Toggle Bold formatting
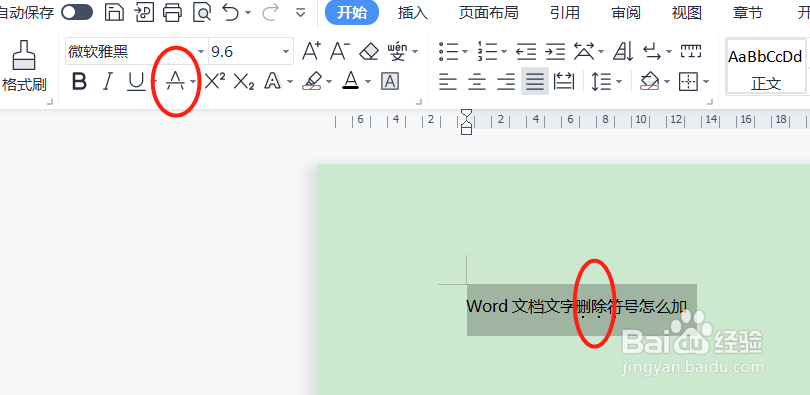Image resolution: width=810 pixels, height=395 pixels. [x=79, y=81]
